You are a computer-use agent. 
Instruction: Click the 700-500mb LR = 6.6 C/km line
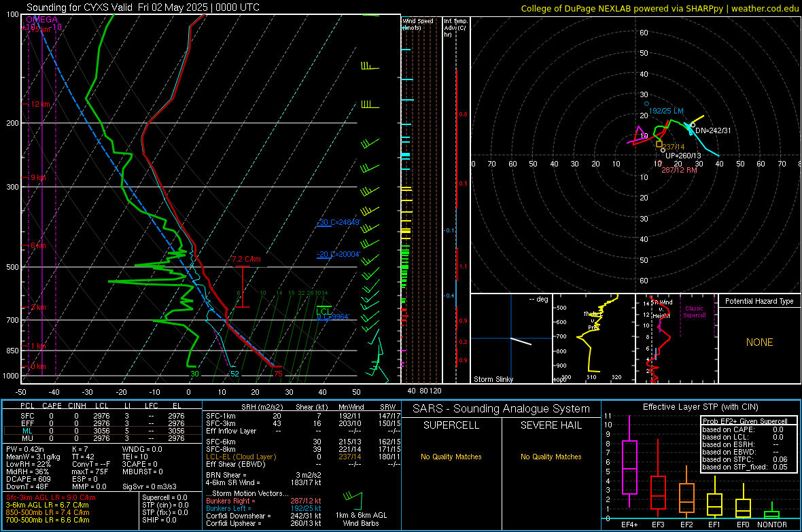click(x=48, y=520)
